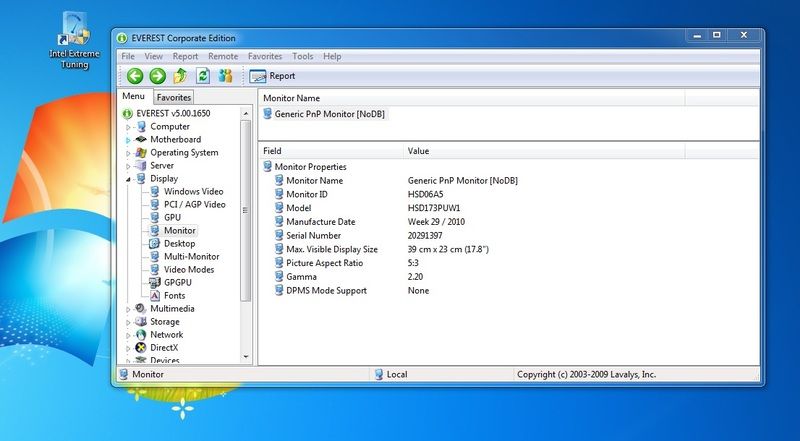Image resolution: width=800 pixels, height=441 pixels.
Task: Open the Manage users icon in the toolbar
Action: [226, 76]
